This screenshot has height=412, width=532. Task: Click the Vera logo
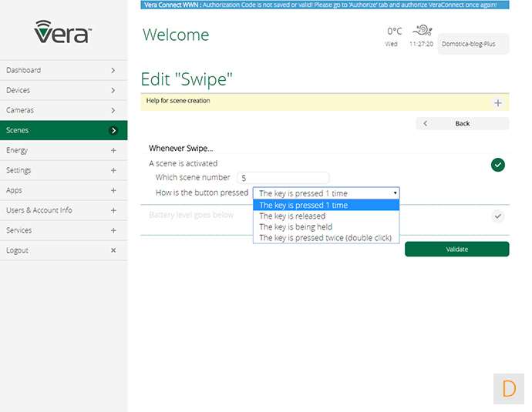(63, 32)
